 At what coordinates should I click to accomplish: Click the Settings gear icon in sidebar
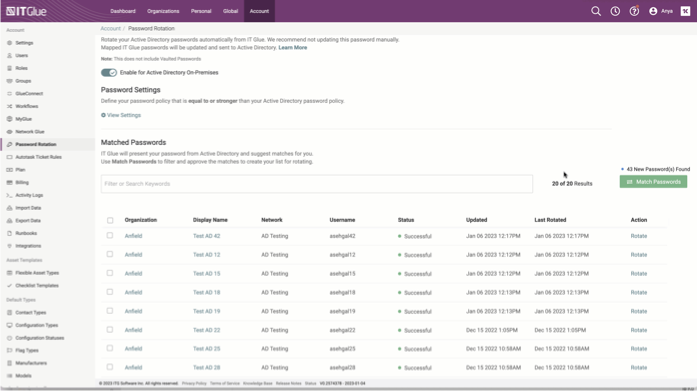point(9,43)
